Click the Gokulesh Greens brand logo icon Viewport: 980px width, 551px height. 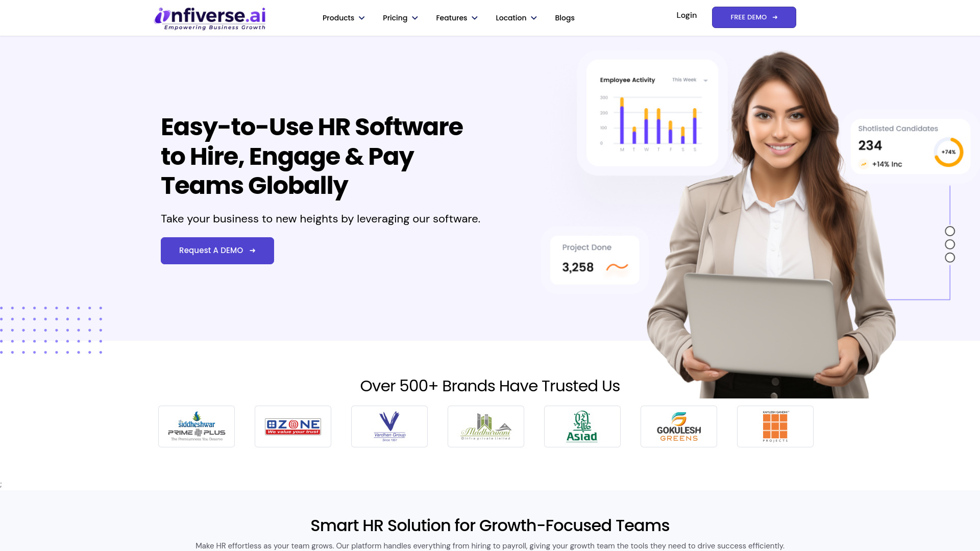[x=678, y=426]
